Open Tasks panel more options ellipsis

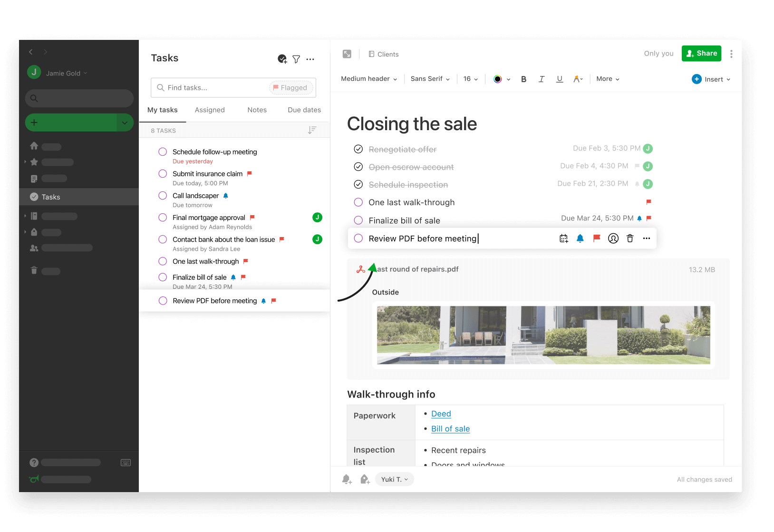pyautogui.click(x=310, y=59)
